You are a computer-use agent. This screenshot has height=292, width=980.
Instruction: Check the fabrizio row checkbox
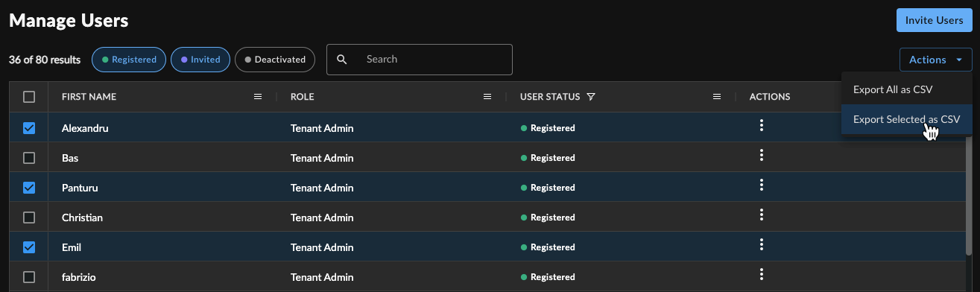(29, 277)
